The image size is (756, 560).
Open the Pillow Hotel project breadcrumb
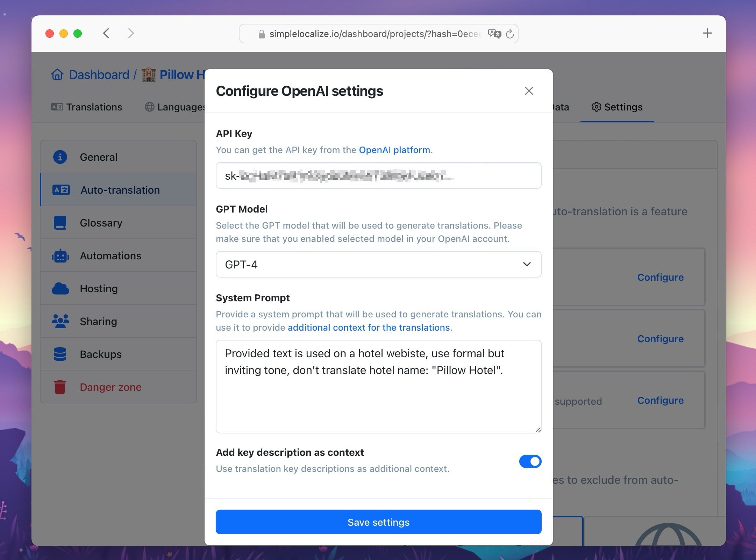(182, 74)
